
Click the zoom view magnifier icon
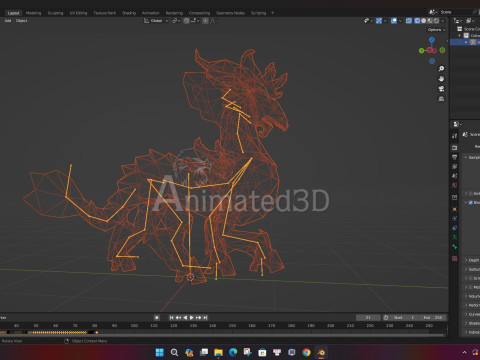point(441,69)
